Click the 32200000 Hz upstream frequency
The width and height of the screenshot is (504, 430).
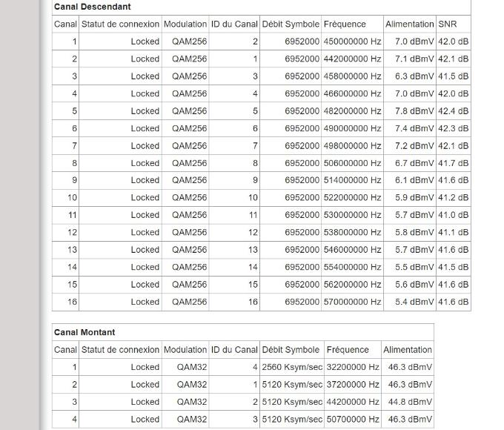pyautogui.click(x=352, y=367)
